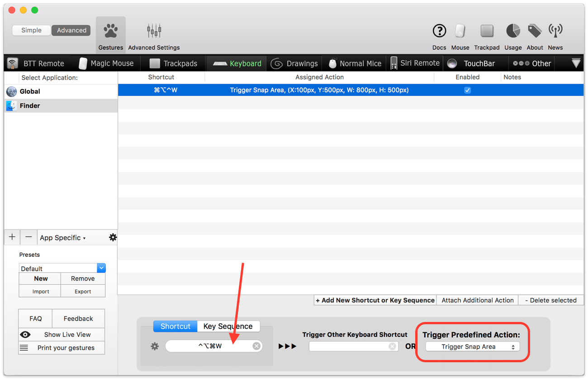
Task: Click the Shortcut column header
Action: pos(161,77)
